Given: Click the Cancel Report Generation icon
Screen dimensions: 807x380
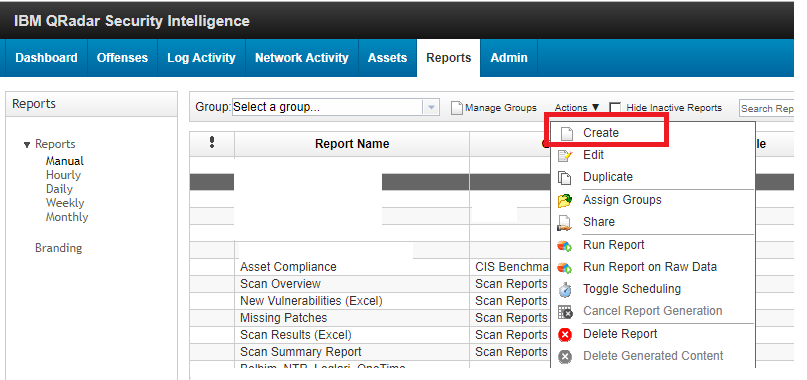Looking at the screenshot, I should [565, 312].
